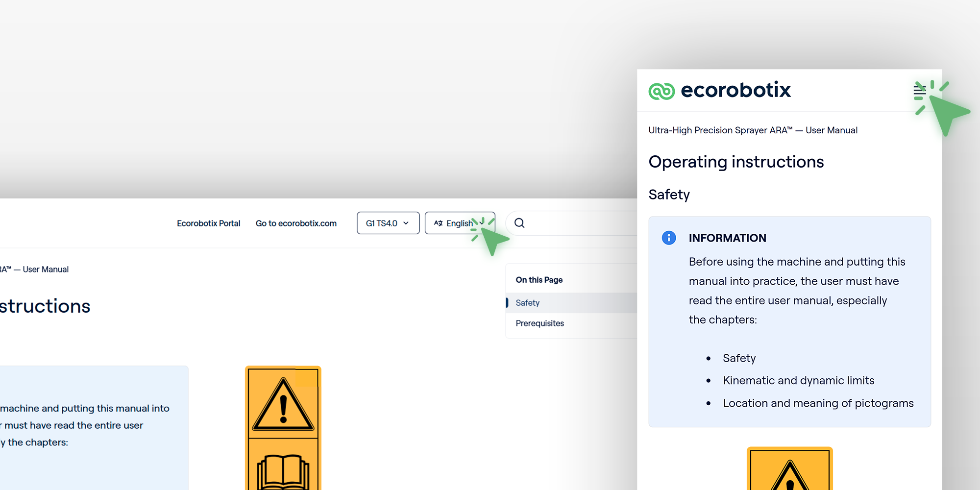This screenshot has height=490, width=980.
Task: Open the search with the magnifier icon
Action: point(519,223)
